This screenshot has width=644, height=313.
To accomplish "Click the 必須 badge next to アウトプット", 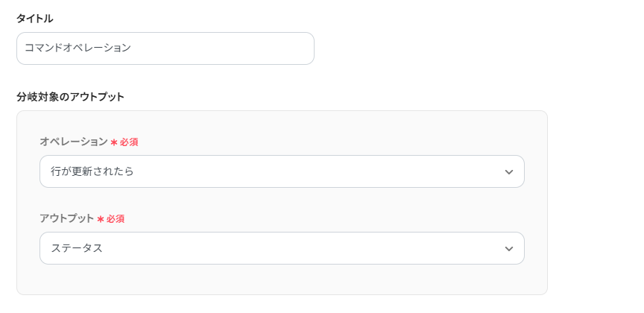I will (x=116, y=219).
